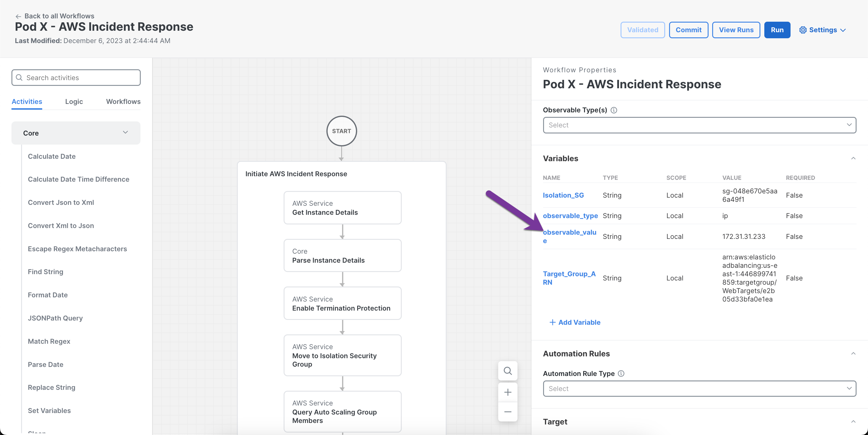Select the START node

pyautogui.click(x=341, y=131)
